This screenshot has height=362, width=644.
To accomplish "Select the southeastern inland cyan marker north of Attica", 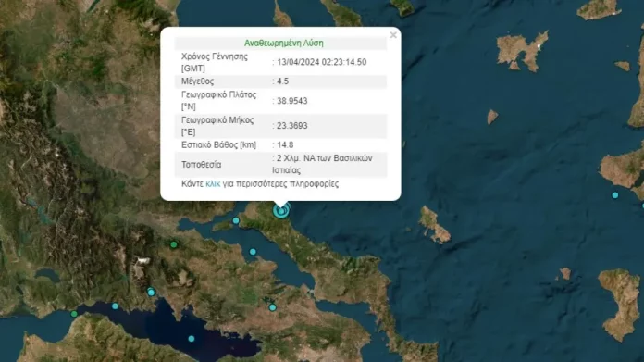I will pos(272,307).
